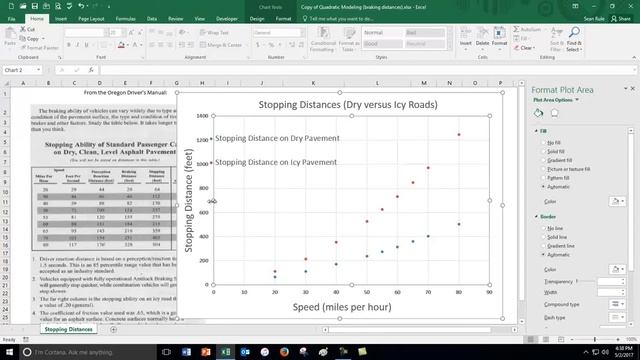This screenshot has height=360, width=640.
Task: Click the Cut scissors icon
Action: click(x=23, y=29)
